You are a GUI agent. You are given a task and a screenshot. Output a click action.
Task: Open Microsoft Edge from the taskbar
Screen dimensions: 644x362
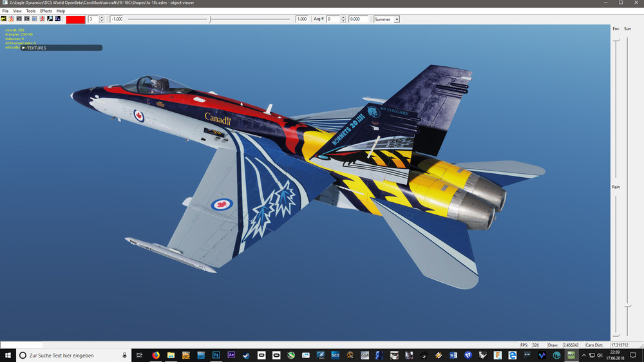[x=512, y=356]
